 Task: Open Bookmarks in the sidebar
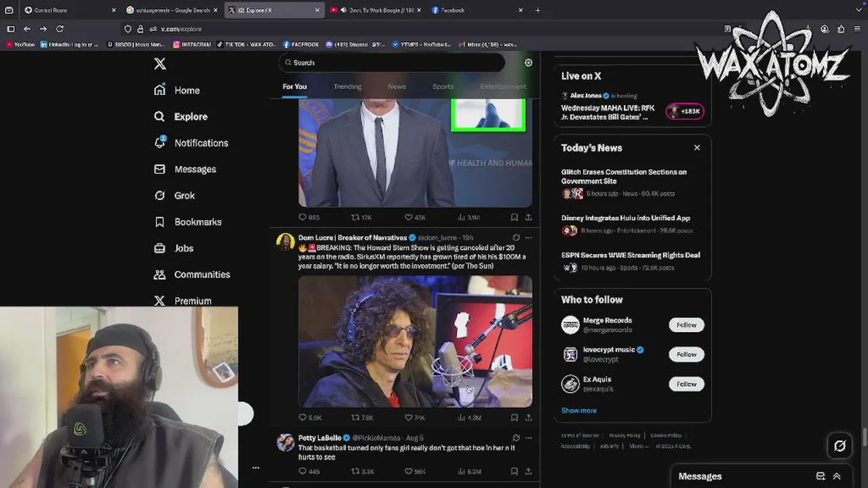coord(188,222)
